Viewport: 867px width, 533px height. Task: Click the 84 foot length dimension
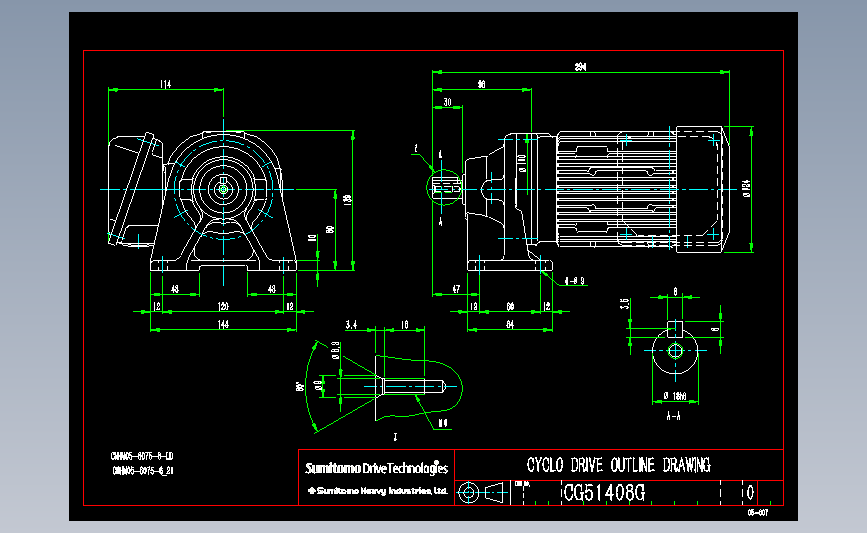pos(510,325)
